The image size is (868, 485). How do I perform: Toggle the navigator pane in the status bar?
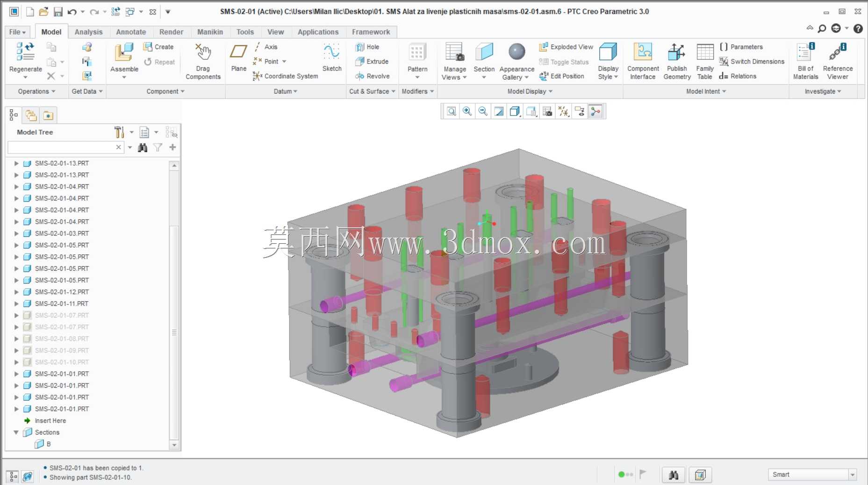pos(13,477)
